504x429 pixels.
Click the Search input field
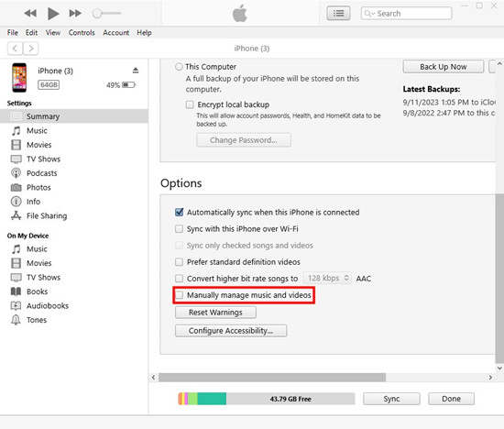pyautogui.click(x=406, y=13)
